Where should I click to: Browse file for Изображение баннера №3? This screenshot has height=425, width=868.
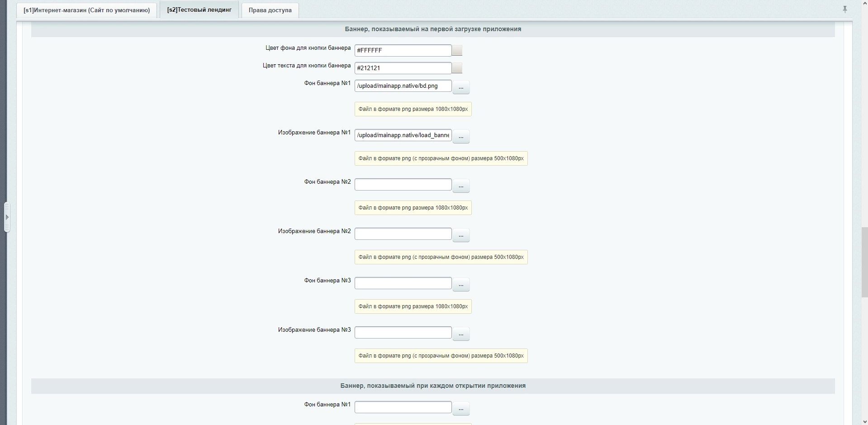[461, 334]
